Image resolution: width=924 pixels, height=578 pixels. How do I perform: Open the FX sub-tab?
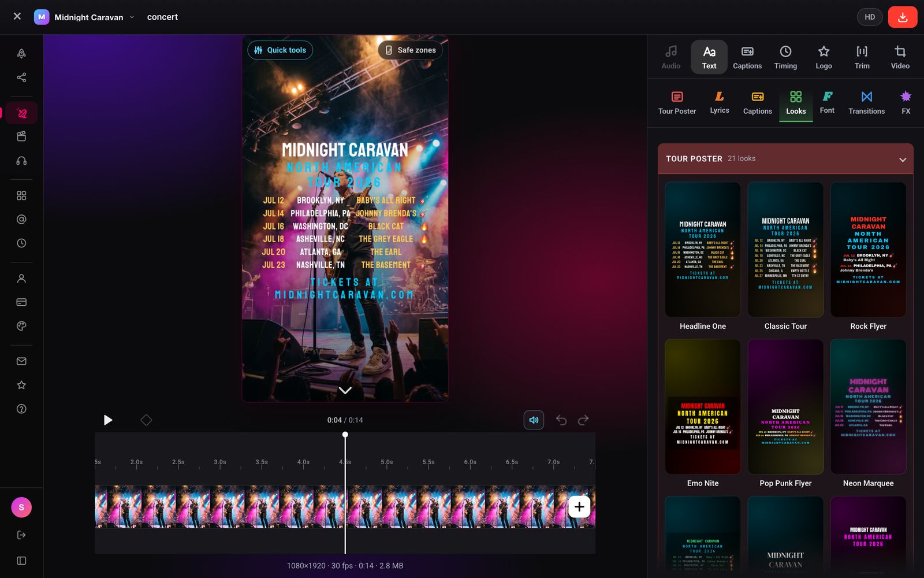click(x=906, y=102)
